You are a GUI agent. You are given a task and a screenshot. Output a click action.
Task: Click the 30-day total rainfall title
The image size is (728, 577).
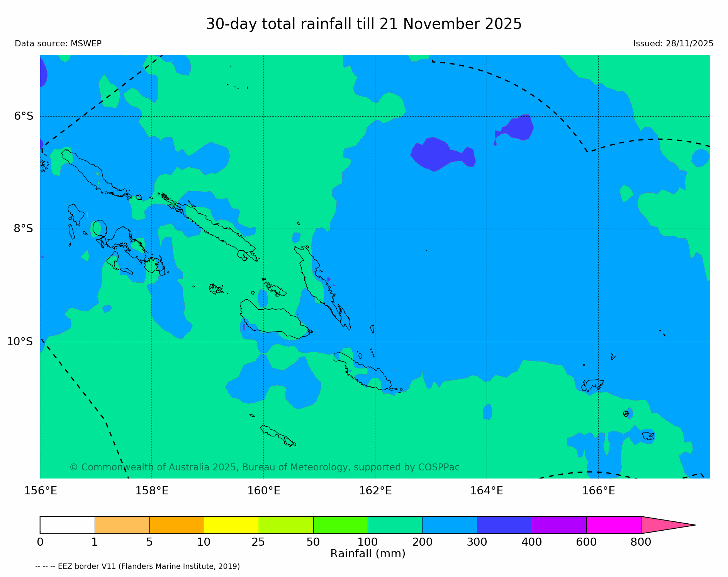click(363, 24)
